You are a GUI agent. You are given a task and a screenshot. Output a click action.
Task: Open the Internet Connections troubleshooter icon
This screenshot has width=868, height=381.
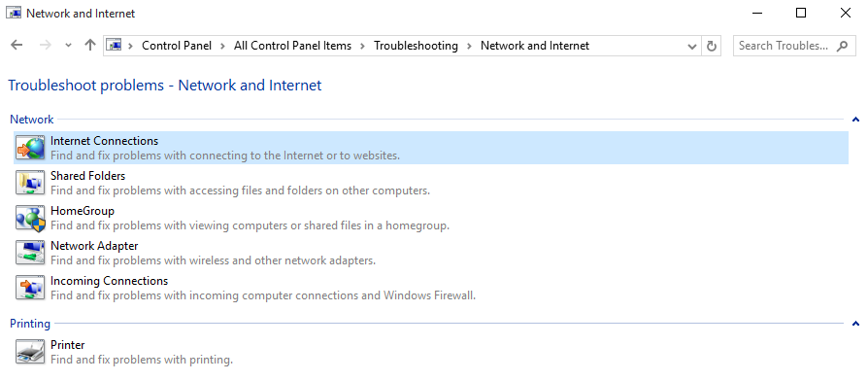30,148
